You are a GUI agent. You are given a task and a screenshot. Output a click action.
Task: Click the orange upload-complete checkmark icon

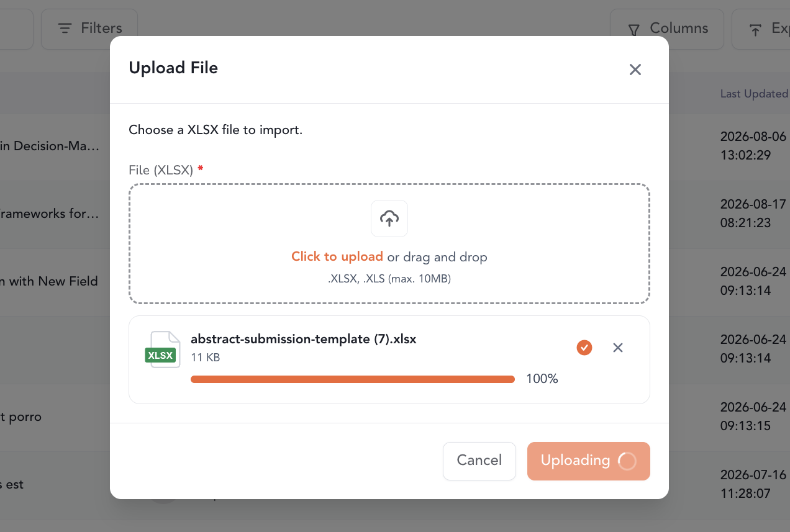point(584,348)
